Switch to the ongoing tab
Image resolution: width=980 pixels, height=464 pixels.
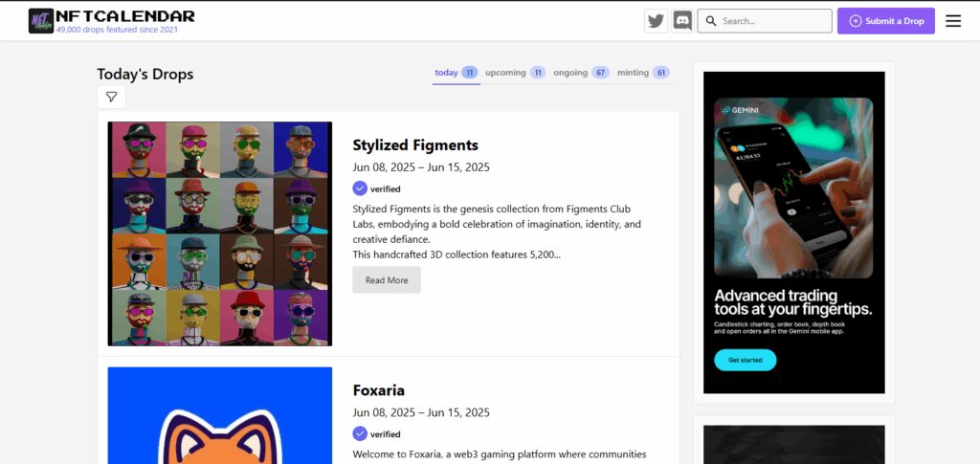click(x=581, y=73)
